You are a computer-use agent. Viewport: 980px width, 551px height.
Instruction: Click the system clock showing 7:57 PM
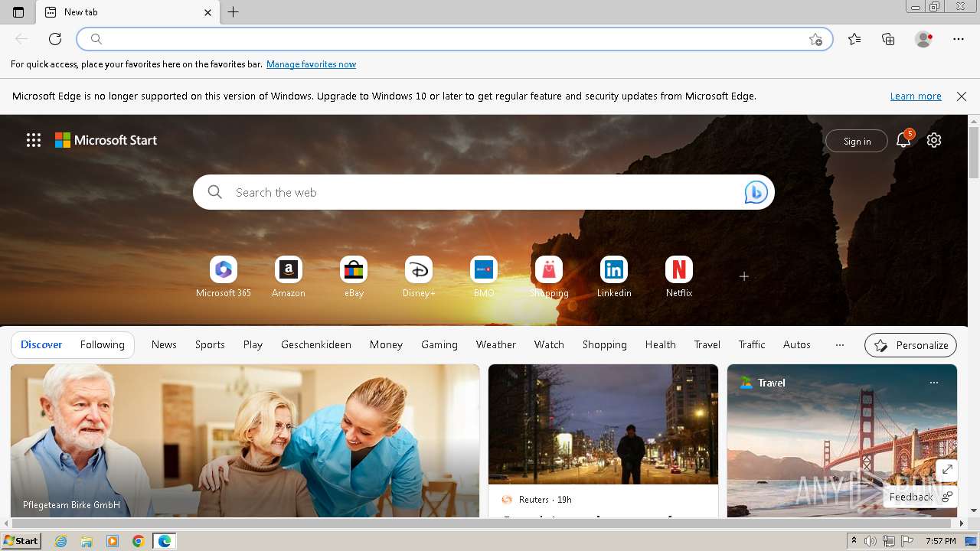(940, 541)
